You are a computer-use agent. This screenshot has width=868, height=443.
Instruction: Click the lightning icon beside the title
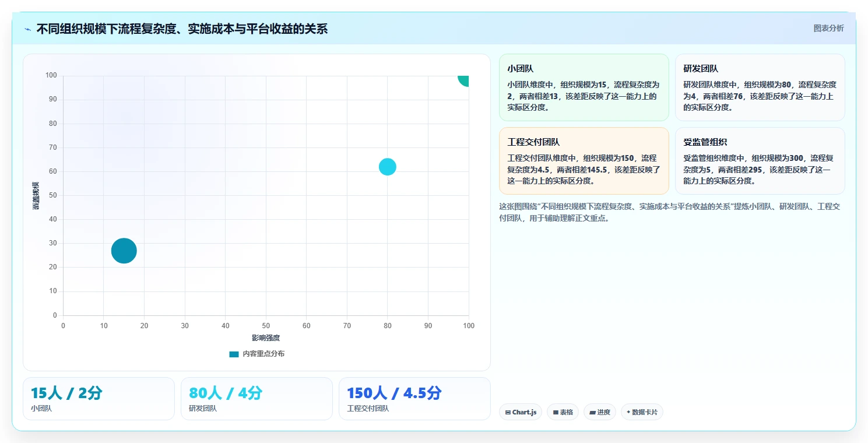tap(27, 29)
